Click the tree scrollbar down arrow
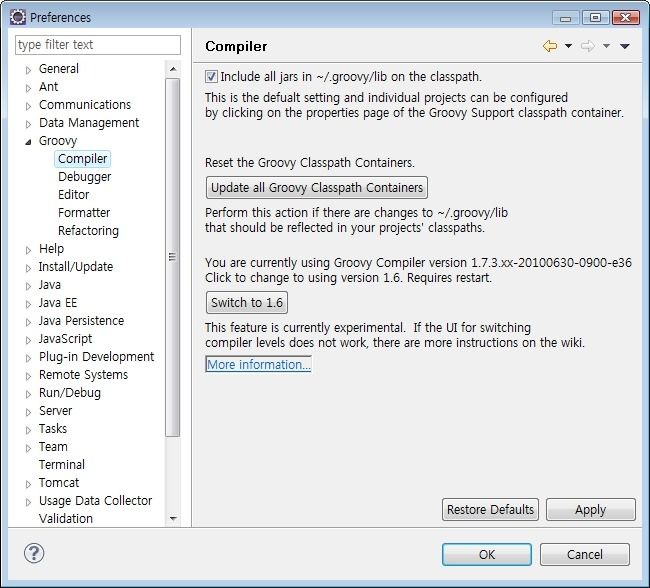Screen dimensions: 650x588 [173, 518]
